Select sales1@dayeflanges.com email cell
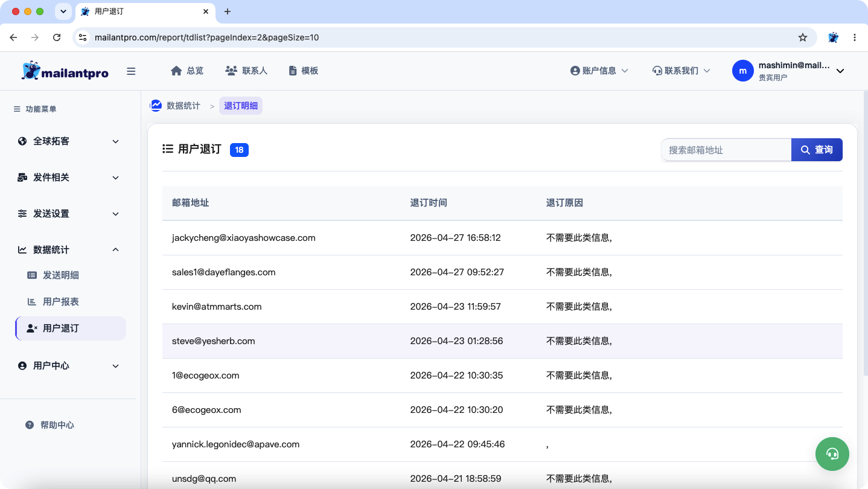The image size is (868, 489). 224,272
